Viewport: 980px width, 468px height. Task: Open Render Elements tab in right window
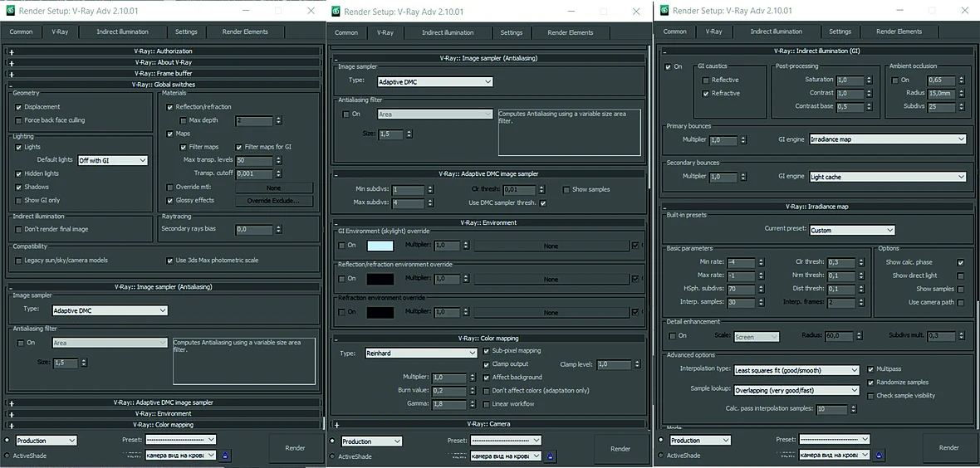tap(899, 32)
